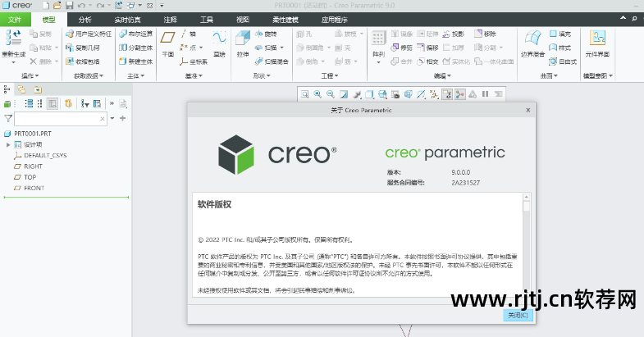
Task: Click the 样式 style tool
Action: point(560,48)
